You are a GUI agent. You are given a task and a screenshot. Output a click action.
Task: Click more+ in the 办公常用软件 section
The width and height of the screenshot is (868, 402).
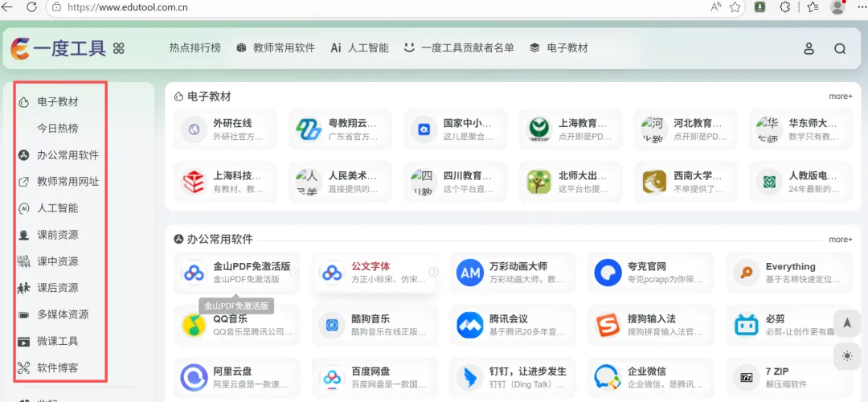tap(841, 240)
